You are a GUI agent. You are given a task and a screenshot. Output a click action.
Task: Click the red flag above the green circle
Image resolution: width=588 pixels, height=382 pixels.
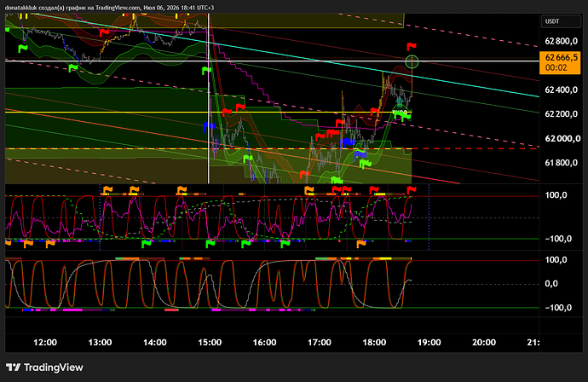[x=412, y=47]
